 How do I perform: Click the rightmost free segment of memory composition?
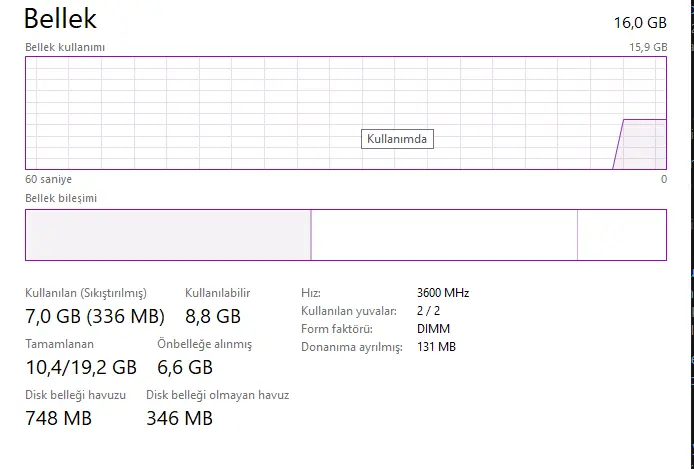click(x=622, y=235)
